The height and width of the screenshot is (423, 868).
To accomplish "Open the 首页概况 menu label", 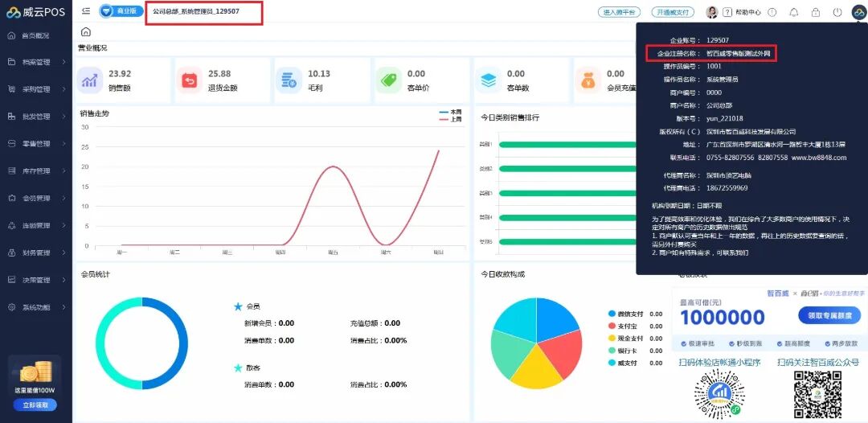I will click(x=36, y=35).
